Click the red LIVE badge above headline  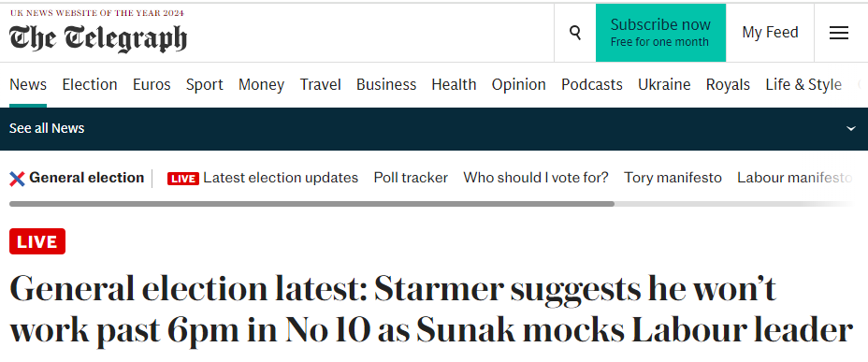coord(37,241)
